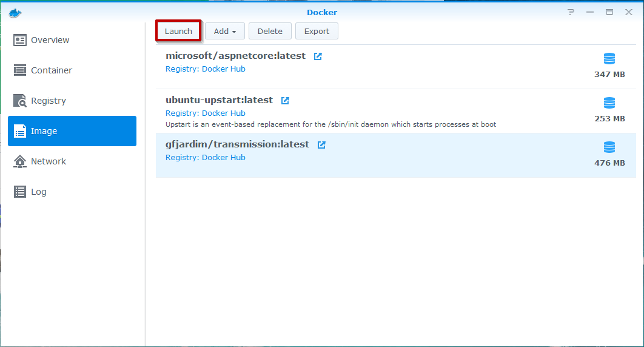Open external link for microsoft/aspnetcore image
The height and width of the screenshot is (347, 644).
[x=318, y=56]
